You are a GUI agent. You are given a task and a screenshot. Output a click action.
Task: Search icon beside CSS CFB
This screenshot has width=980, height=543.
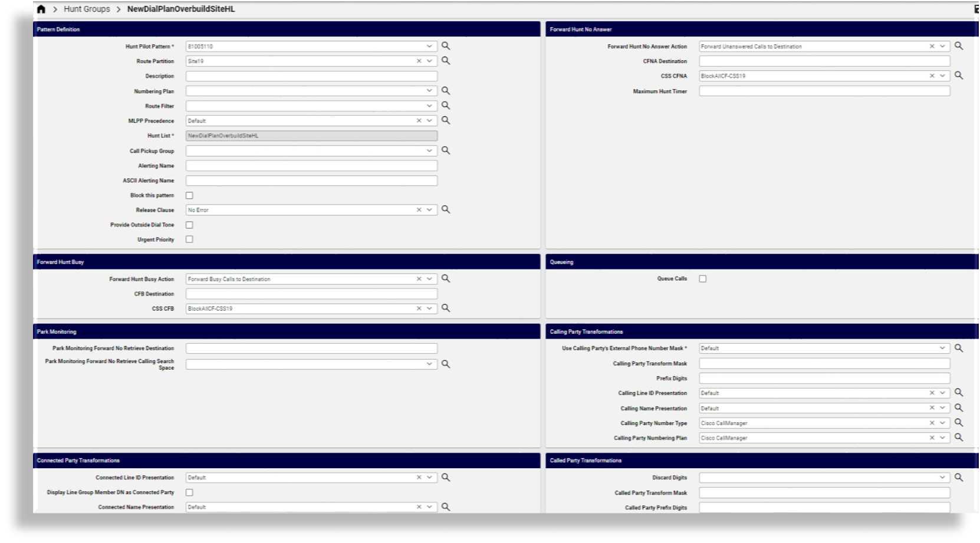point(446,308)
